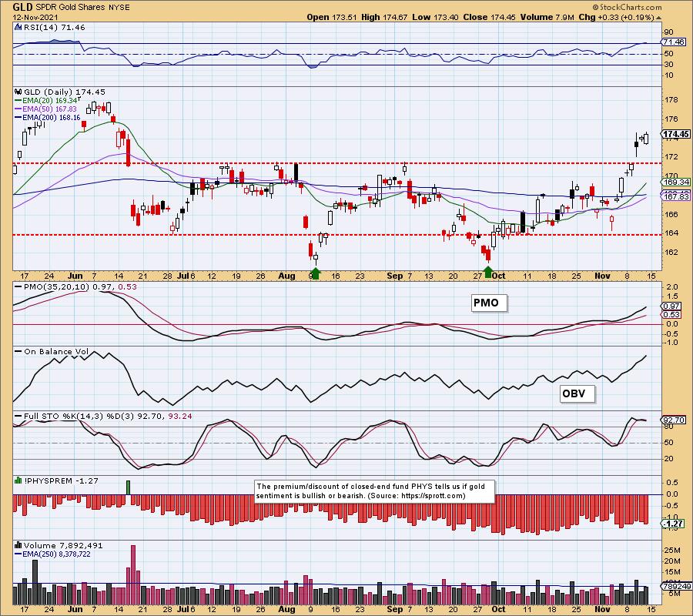Click the green up arrow below August low

(315, 273)
